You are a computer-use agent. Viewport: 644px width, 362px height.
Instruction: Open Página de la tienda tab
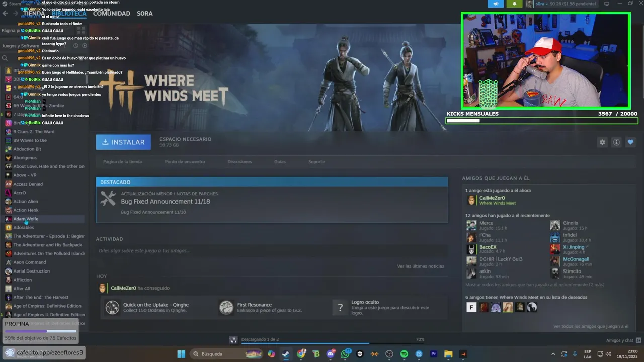tap(122, 162)
